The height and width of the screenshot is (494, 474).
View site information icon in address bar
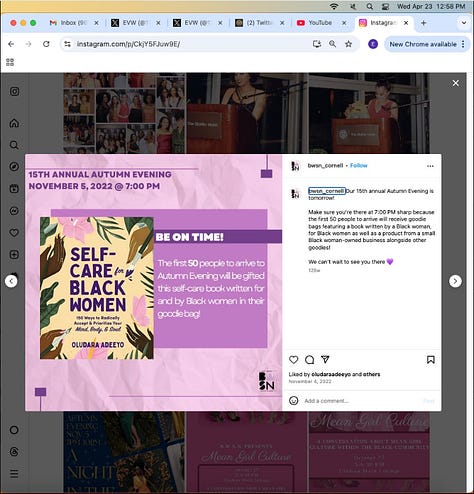point(67,44)
